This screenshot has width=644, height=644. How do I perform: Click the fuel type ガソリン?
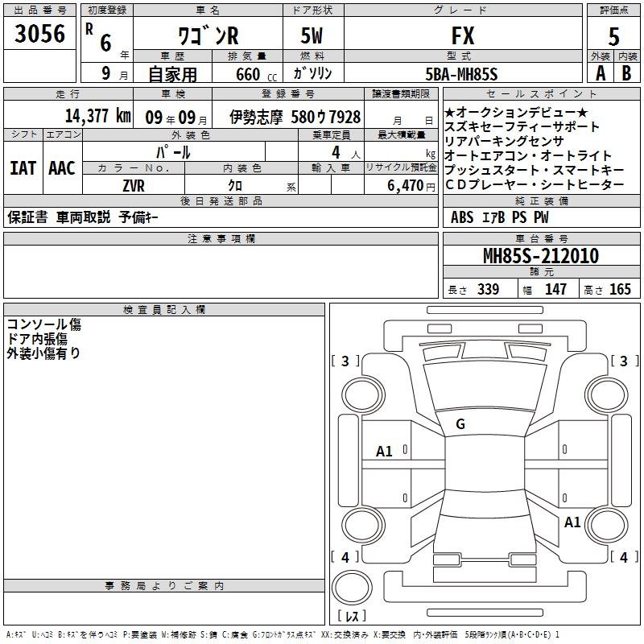(x=312, y=73)
